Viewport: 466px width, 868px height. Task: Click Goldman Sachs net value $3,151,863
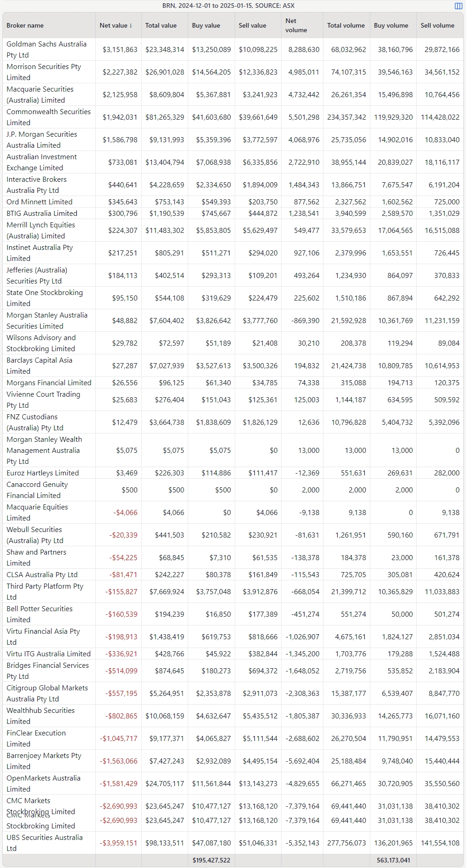point(120,49)
